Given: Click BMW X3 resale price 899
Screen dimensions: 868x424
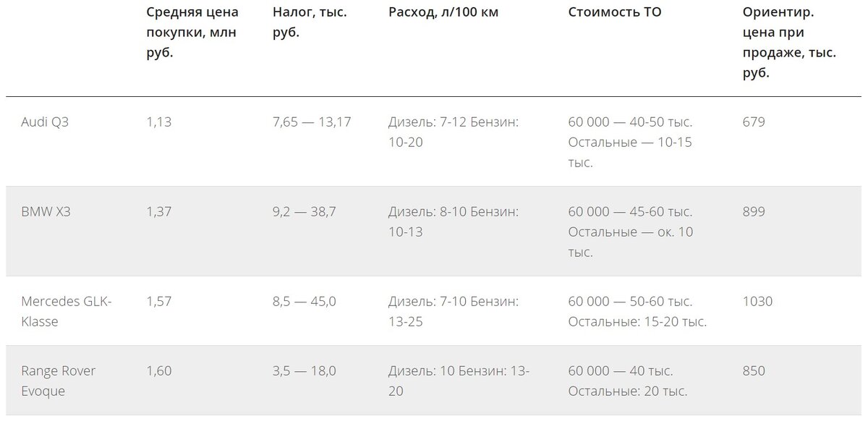Looking at the screenshot, I should 754,212.
